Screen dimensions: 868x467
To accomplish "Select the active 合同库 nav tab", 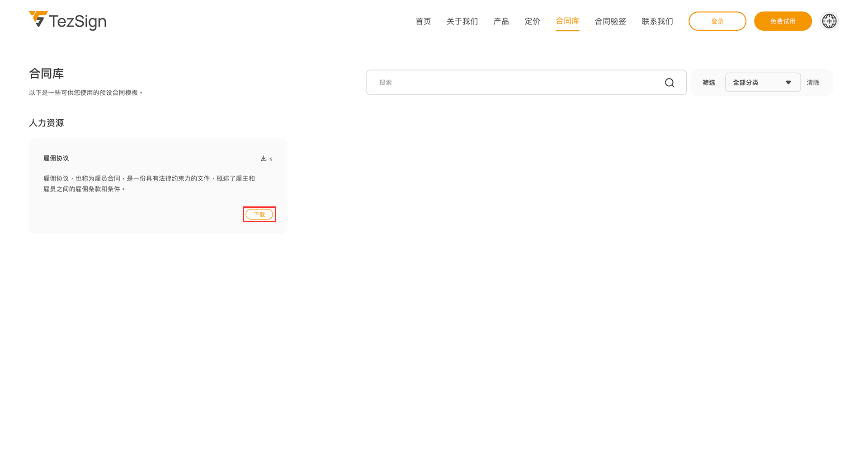I will pos(567,21).
